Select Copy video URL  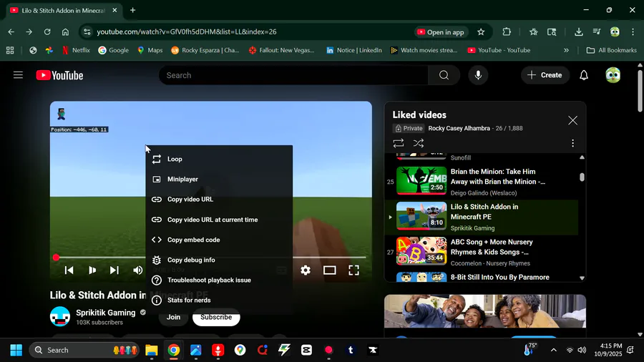click(219, 199)
